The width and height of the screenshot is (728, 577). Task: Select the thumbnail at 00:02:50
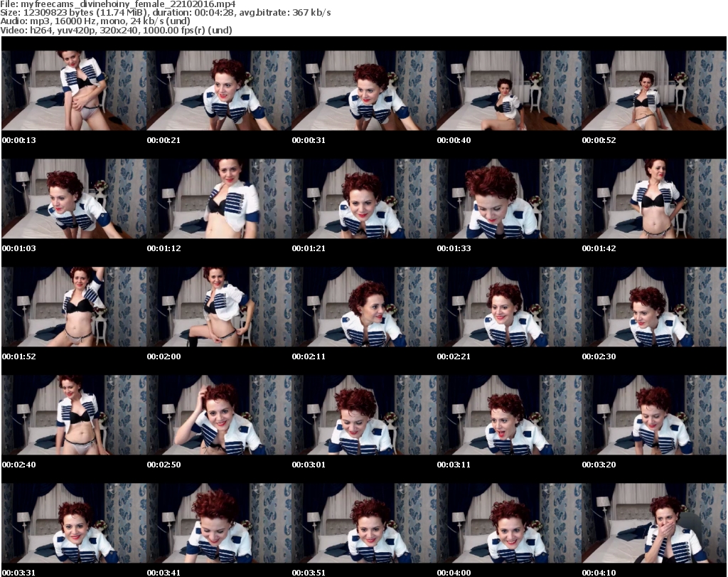tap(219, 414)
